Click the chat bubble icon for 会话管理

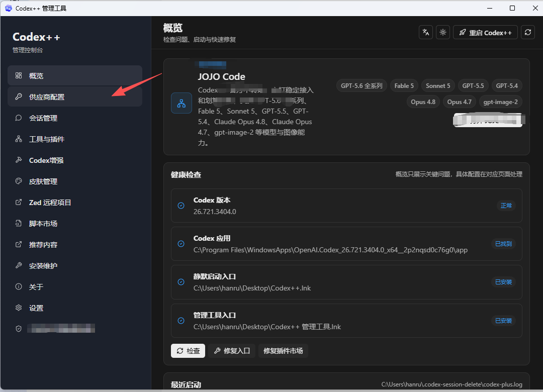pyautogui.click(x=19, y=118)
